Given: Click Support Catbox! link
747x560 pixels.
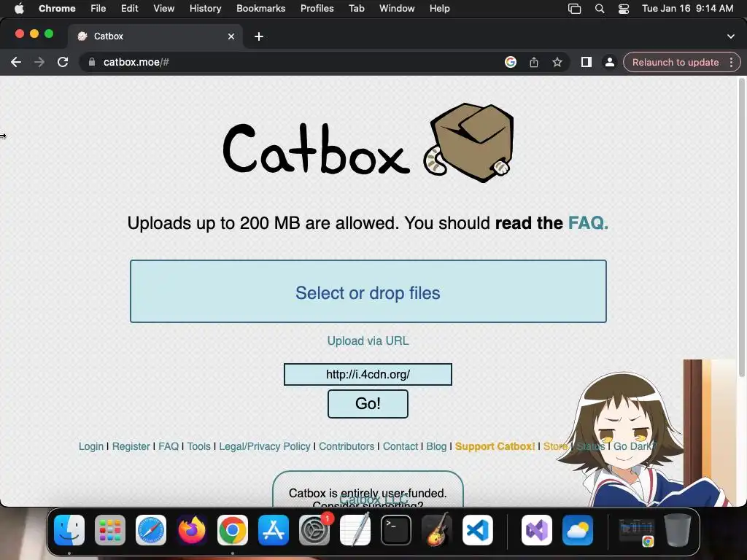Looking at the screenshot, I should pyautogui.click(x=495, y=446).
